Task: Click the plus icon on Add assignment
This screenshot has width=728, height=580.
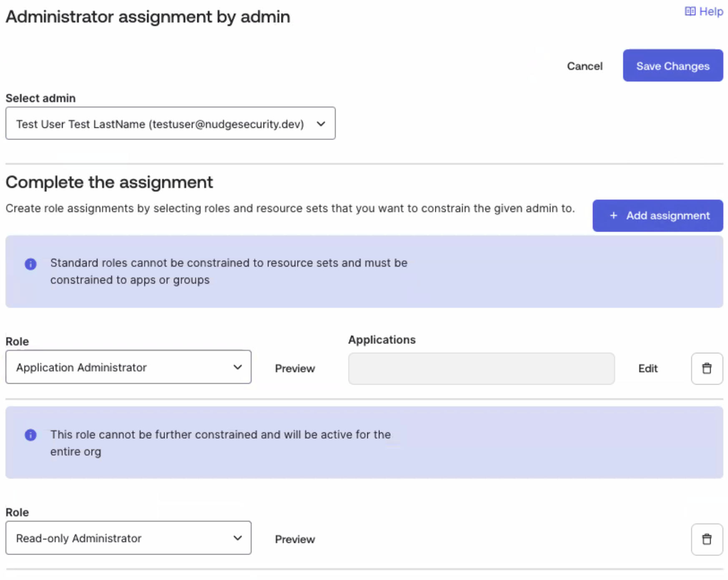Action: point(613,215)
